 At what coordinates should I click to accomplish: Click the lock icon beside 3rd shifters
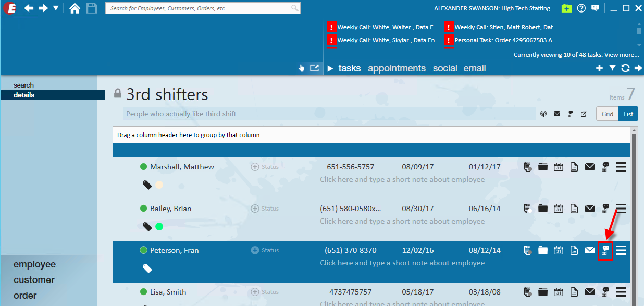[118, 94]
